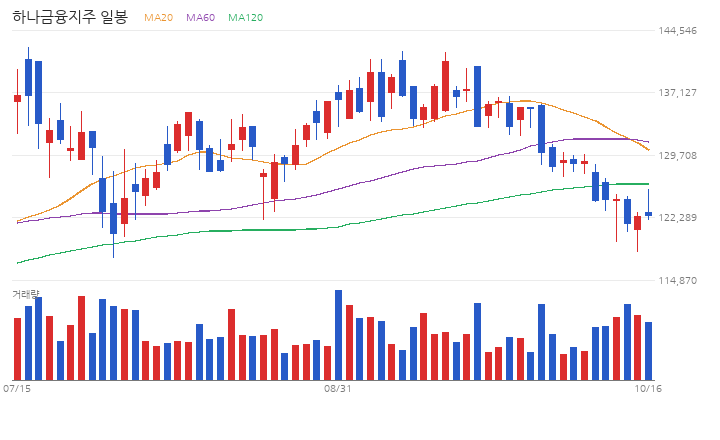Click the 137,127 price axis label

click(x=677, y=93)
